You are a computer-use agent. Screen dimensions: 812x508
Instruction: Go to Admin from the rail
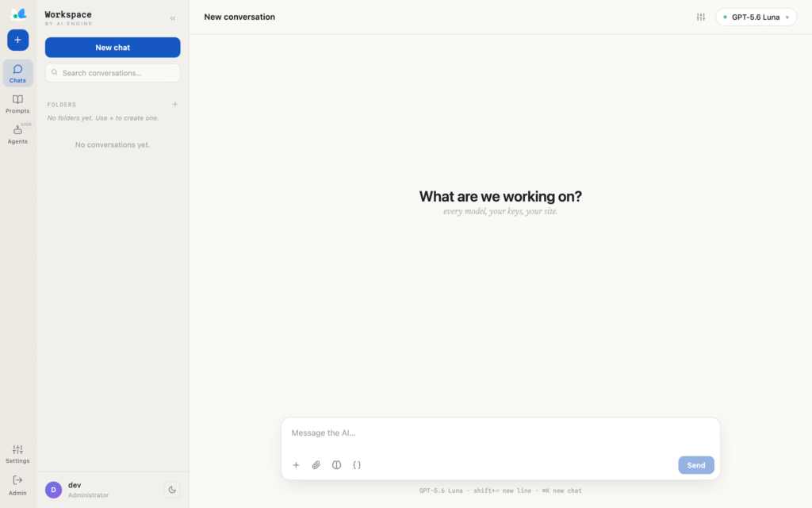17,485
